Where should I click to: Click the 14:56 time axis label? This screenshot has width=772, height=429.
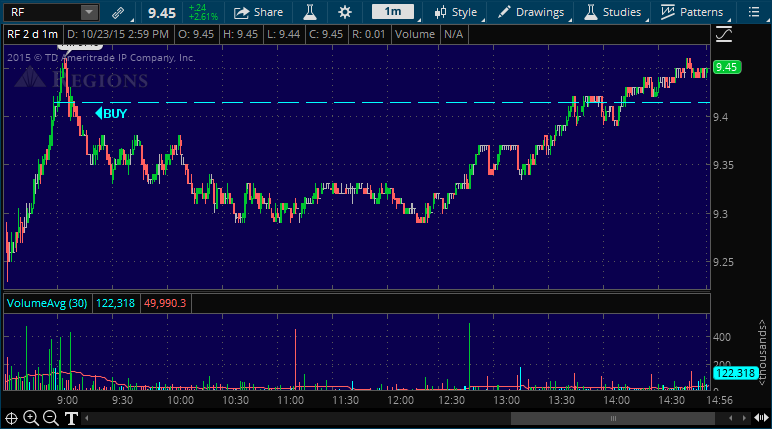719,400
